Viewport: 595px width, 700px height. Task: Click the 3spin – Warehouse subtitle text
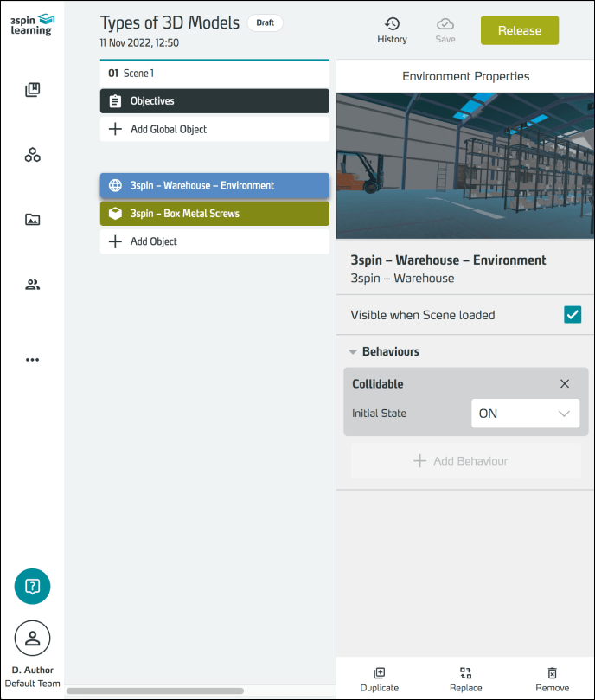(402, 278)
